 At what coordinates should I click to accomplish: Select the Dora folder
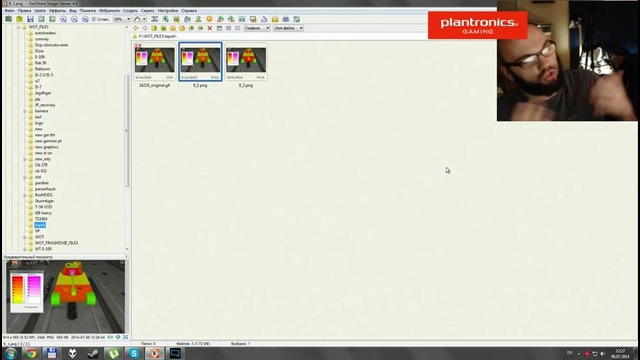[x=39, y=51]
